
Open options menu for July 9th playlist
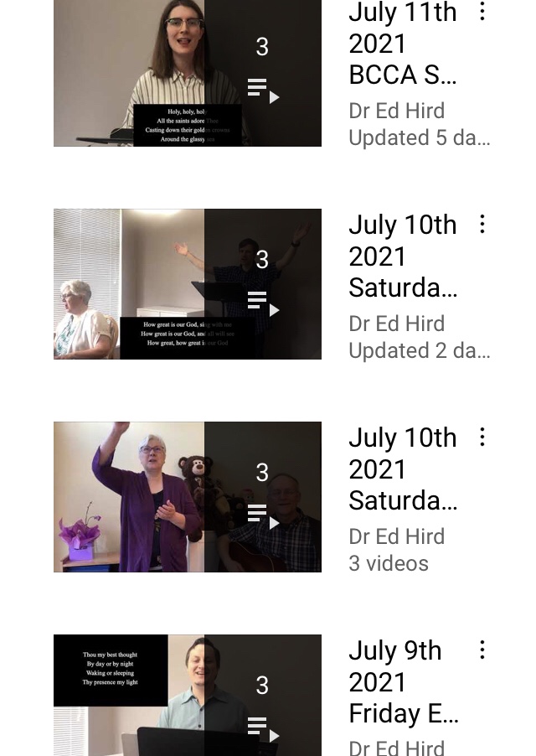tap(482, 650)
